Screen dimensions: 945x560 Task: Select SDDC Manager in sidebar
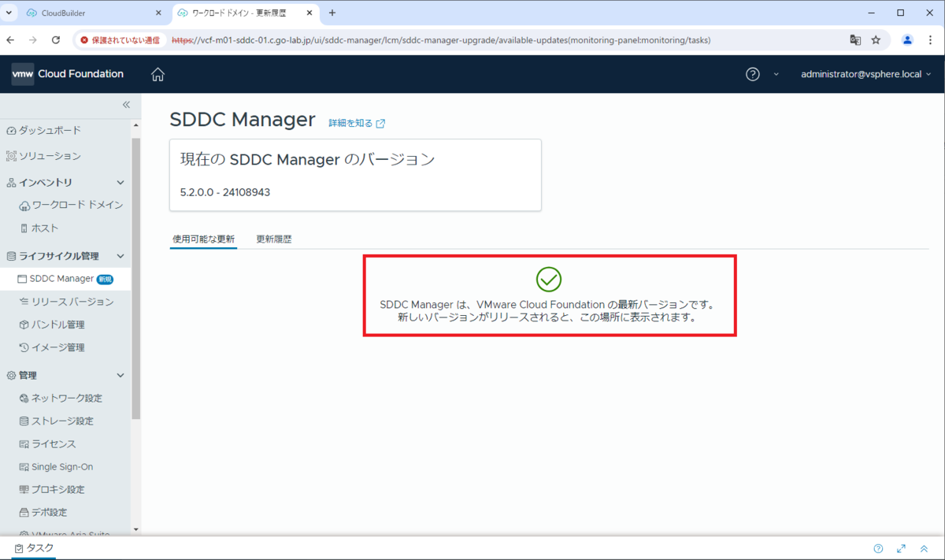click(65, 279)
